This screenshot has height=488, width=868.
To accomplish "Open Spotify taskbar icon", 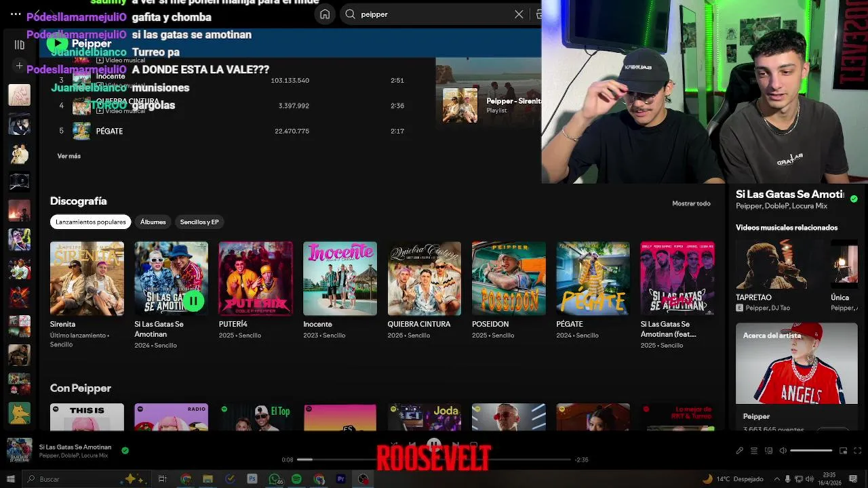I will pyautogui.click(x=296, y=479).
